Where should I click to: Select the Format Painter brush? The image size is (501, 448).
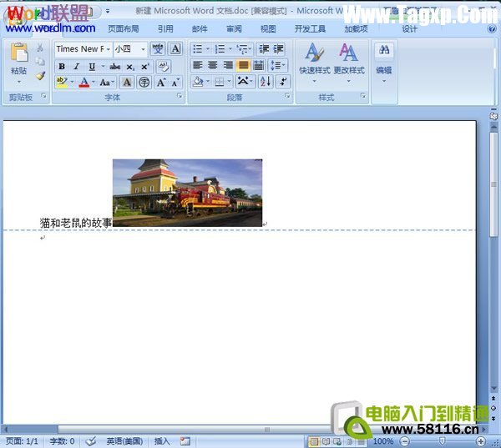tap(40, 76)
